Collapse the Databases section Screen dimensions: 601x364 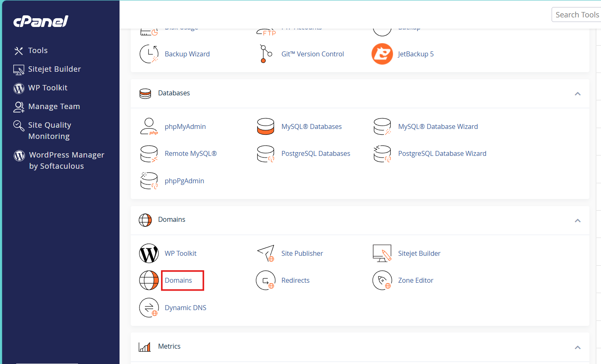pyautogui.click(x=577, y=94)
